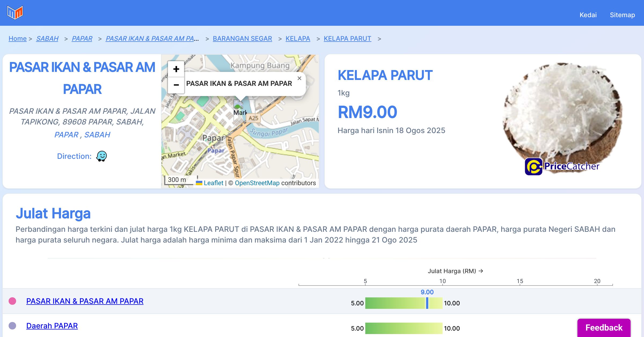Click SABAH link under the address

pyautogui.click(x=97, y=135)
